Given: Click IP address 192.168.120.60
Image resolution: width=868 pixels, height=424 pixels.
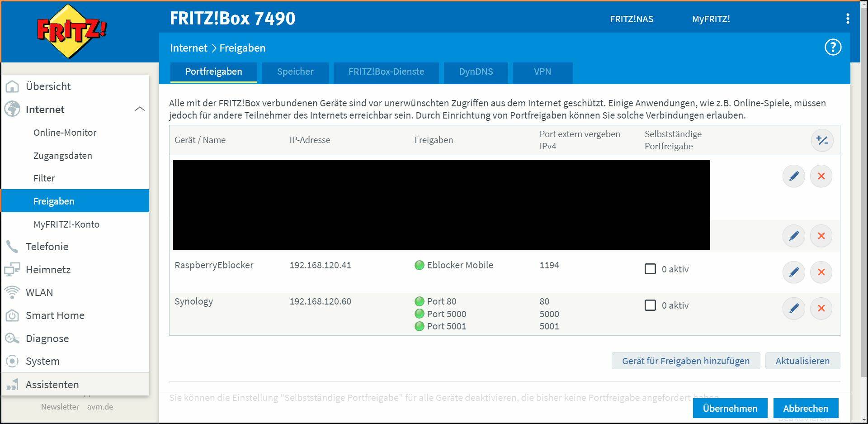Looking at the screenshot, I should (x=320, y=301).
